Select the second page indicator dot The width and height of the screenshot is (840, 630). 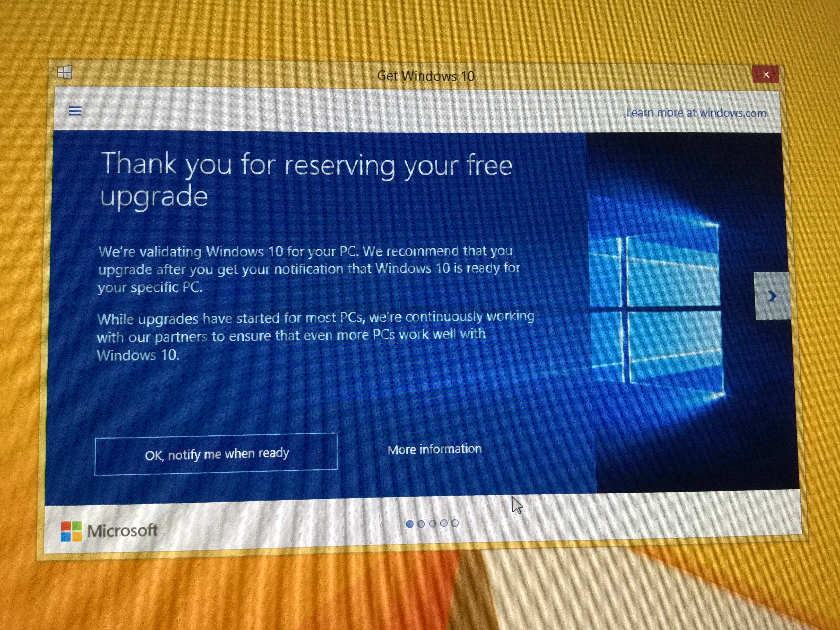[x=421, y=524]
